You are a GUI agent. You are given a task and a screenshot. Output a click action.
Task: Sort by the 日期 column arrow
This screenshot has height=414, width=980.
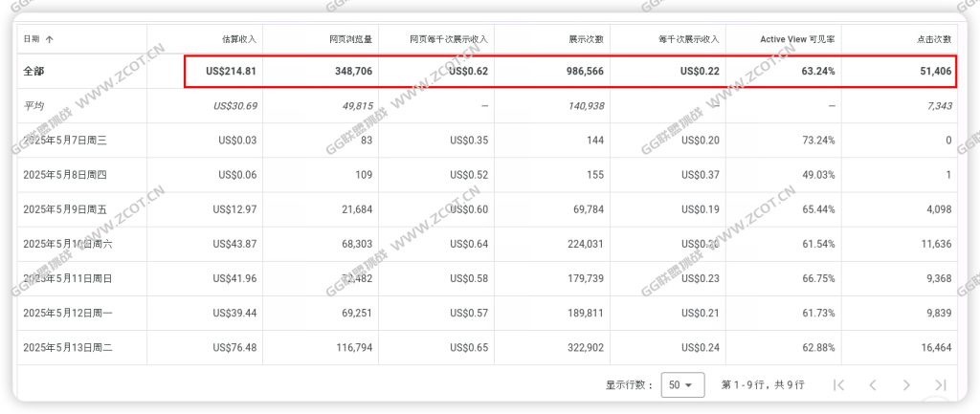[x=50, y=39]
